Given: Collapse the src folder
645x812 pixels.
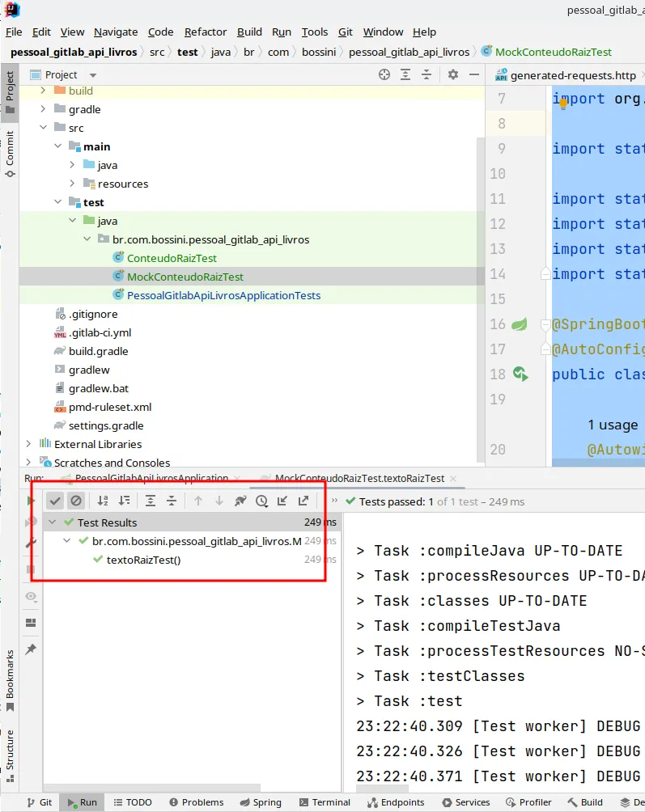Looking at the screenshot, I should (43, 128).
